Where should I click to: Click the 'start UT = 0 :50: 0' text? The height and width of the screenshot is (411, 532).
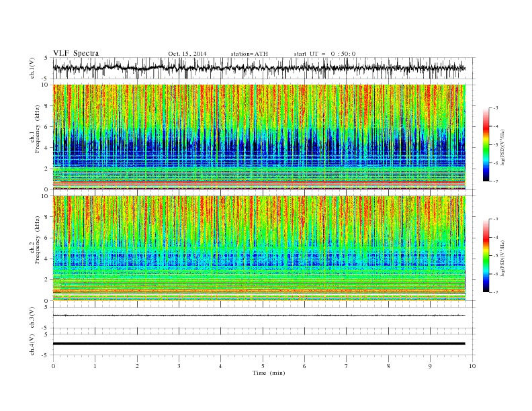324,54
